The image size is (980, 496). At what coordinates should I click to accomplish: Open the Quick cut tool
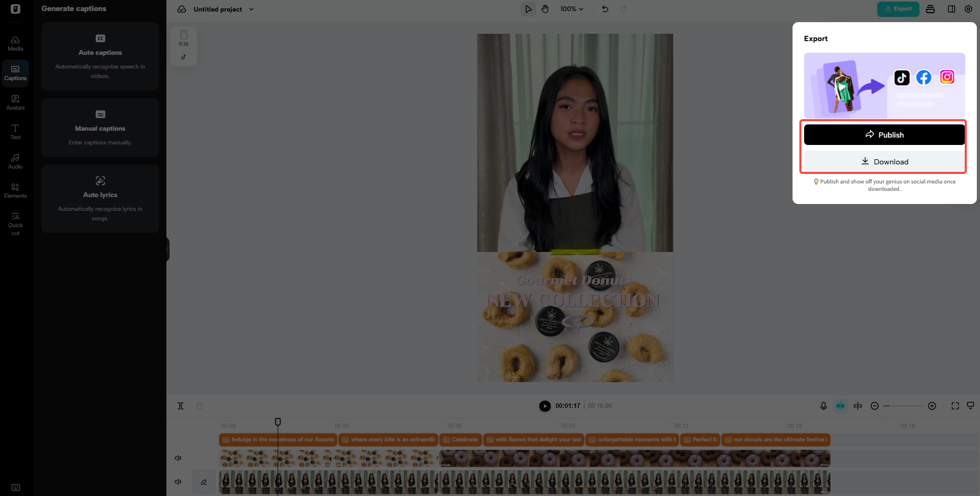[15, 224]
